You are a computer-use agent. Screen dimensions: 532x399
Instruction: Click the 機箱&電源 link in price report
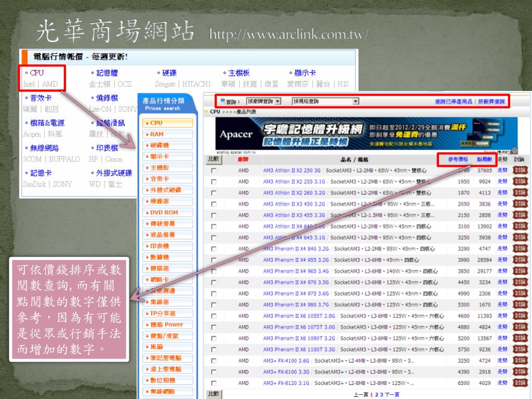[x=47, y=123]
